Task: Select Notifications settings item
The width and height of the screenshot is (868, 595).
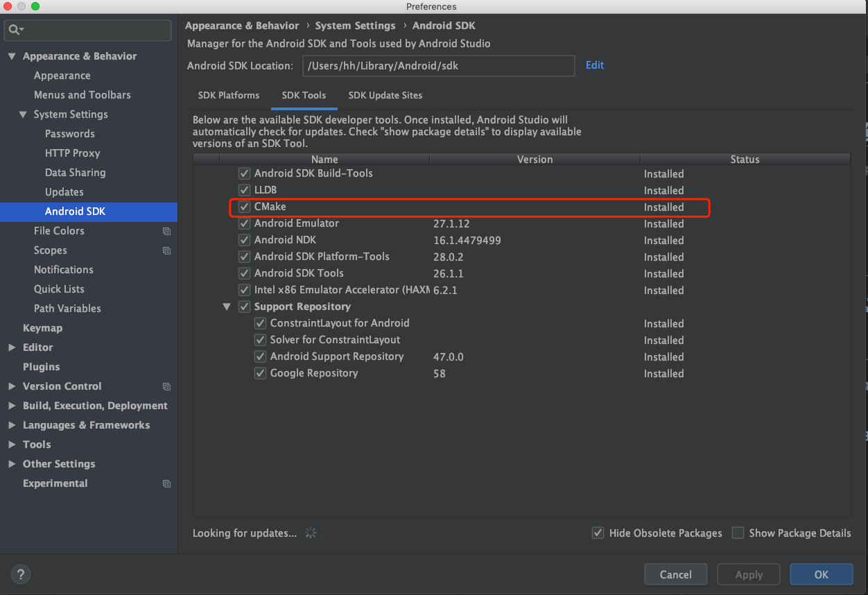Action: (x=64, y=270)
